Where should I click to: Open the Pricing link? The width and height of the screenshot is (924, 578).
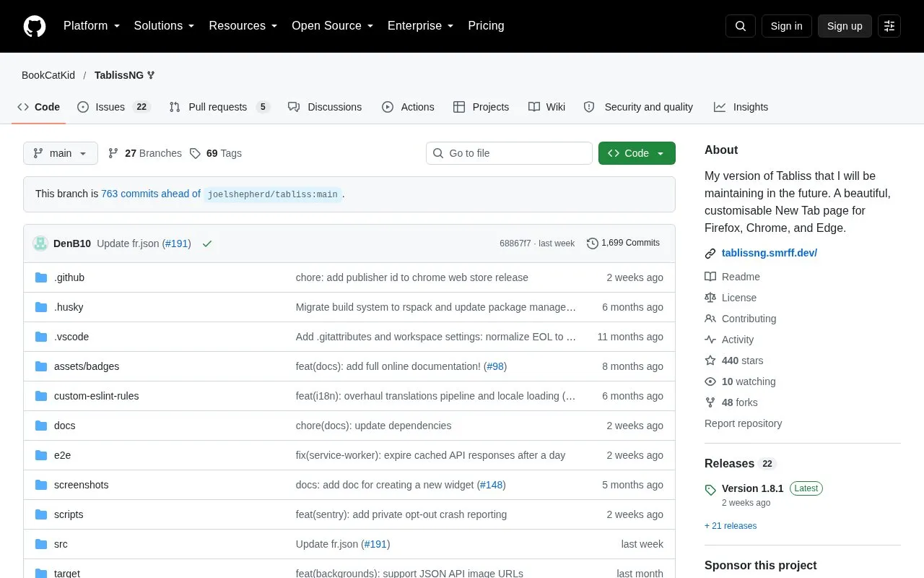(x=486, y=26)
